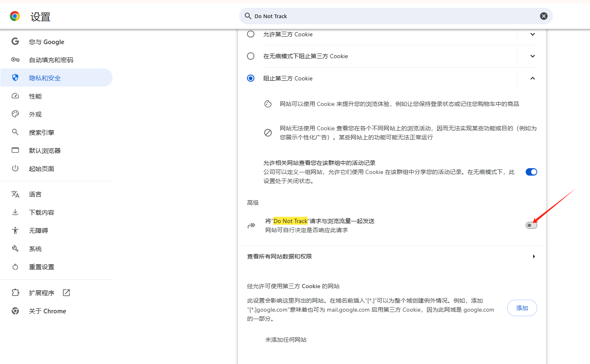Viewport: 590px width, 364px height.
Task: Click the search magnifier icon in settings search
Action: click(x=248, y=16)
